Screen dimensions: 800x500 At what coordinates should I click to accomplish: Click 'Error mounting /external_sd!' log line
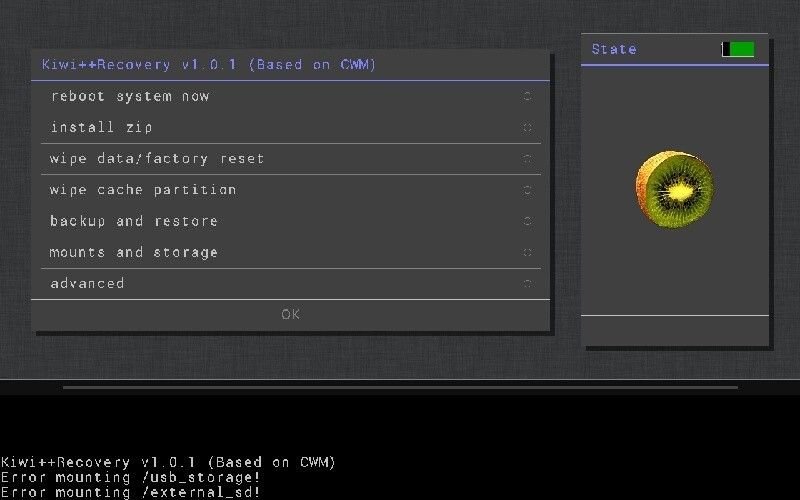pos(131,492)
